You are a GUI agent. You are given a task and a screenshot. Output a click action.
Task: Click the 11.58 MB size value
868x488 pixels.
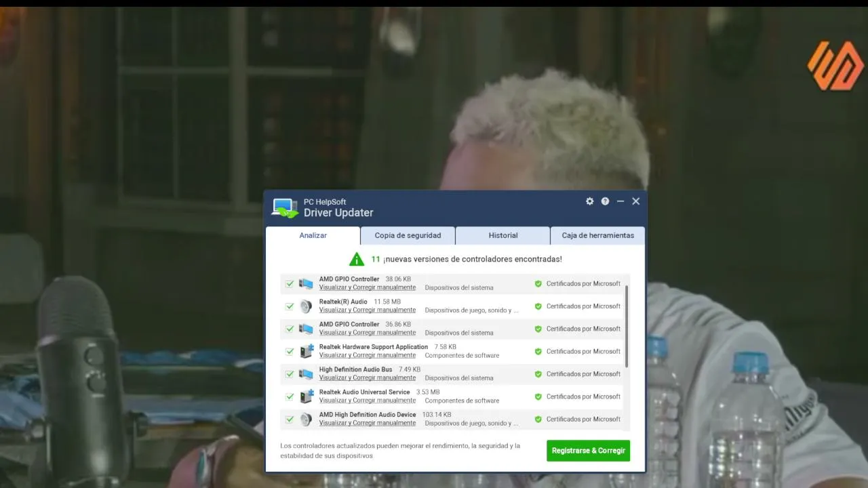click(387, 302)
